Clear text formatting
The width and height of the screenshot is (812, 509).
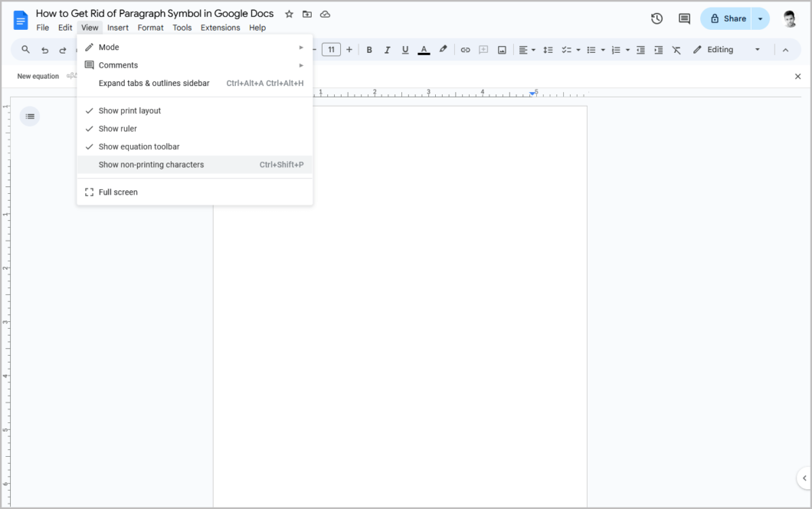pyautogui.click(x=676, y=50)
